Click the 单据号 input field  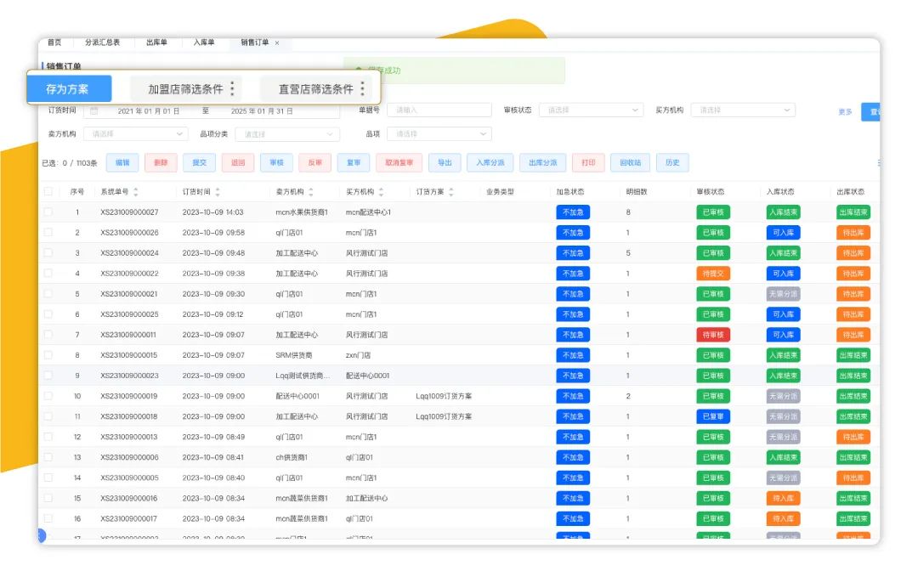439,110
